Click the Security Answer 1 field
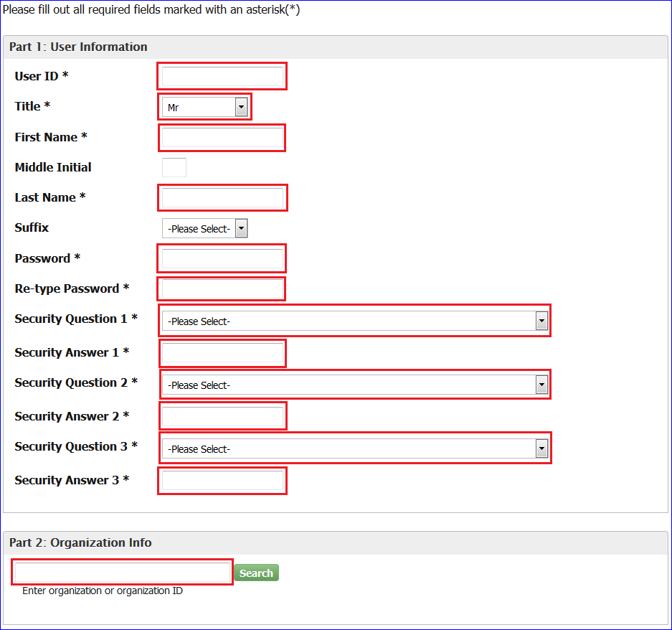The width and height of the screenshot is (672, 630). pyautogui.click(x=222, y=353)
